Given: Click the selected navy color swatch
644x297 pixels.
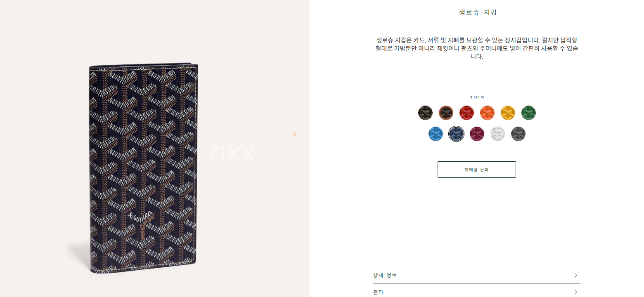Looking at the screenshot, I should (456, 134).
